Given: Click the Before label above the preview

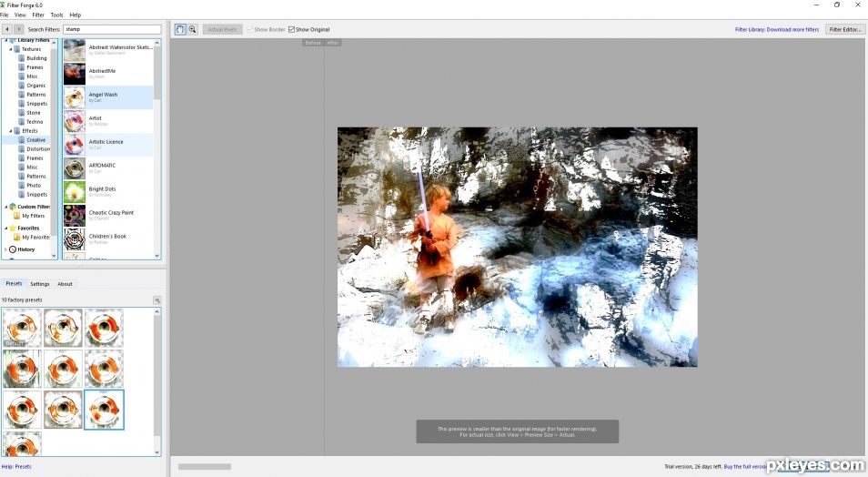Looking at the screenshot, I should click(313, 43).
